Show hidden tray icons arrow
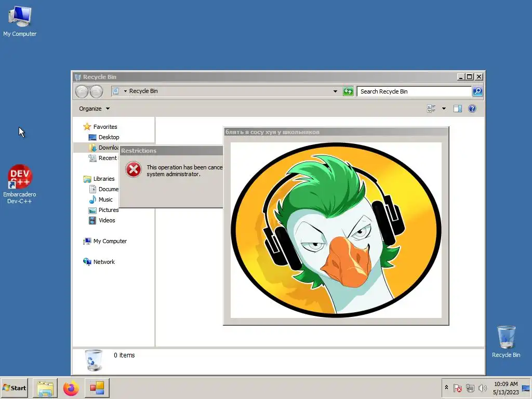Screen dimensions: 532x399 [x=446, y=388]
